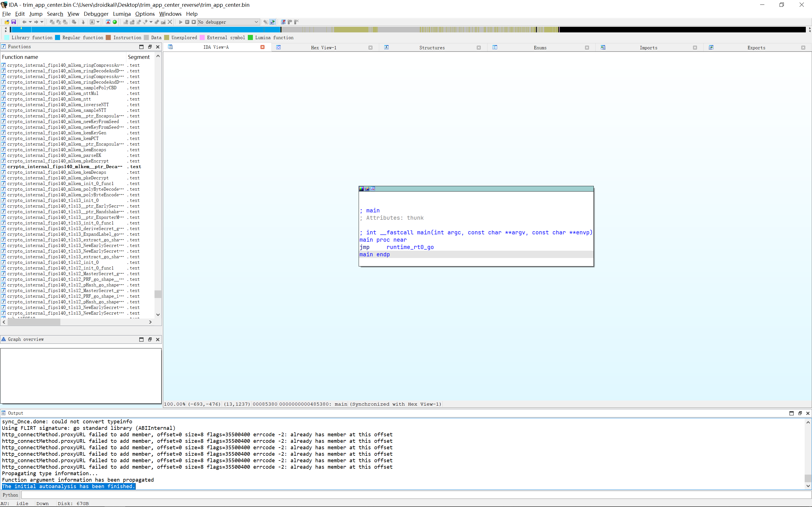Expand the text search A dropdown arrow
Screen dimensions: 812x507
(x=98, y=22)
